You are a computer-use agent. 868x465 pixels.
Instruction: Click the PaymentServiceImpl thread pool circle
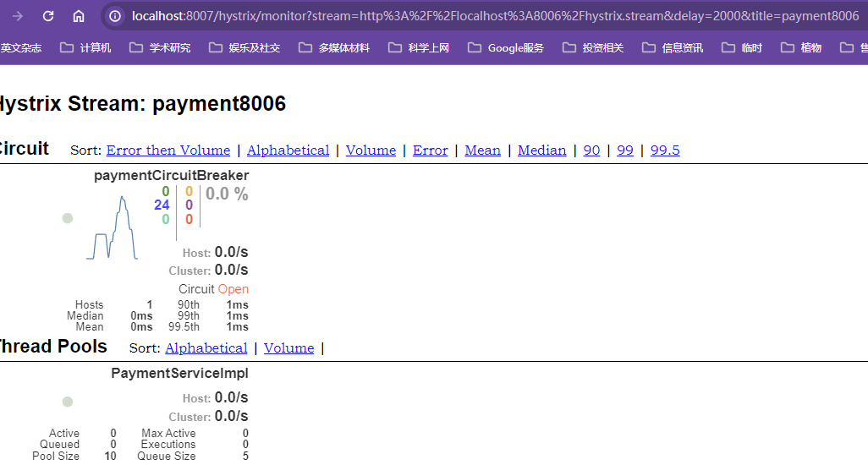click(68, 402)
